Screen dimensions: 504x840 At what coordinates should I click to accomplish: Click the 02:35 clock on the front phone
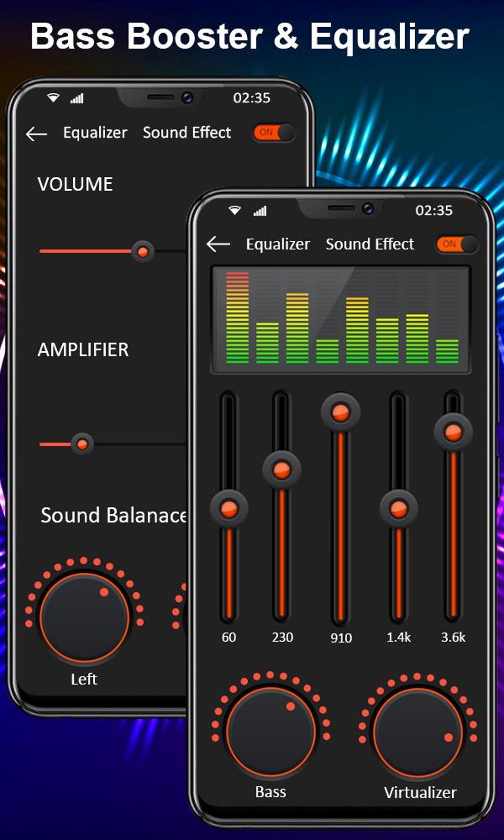434,210
